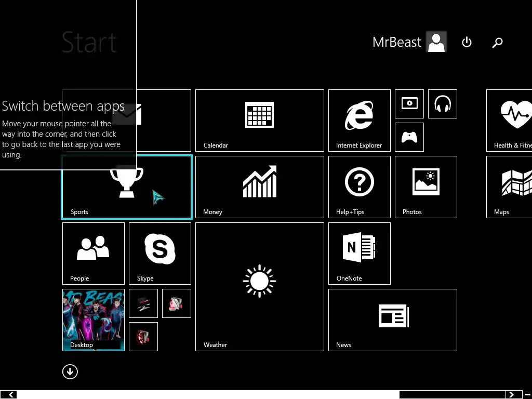Open the OneNote tile
Screen dimensions: 532x399
click(360, 254)
